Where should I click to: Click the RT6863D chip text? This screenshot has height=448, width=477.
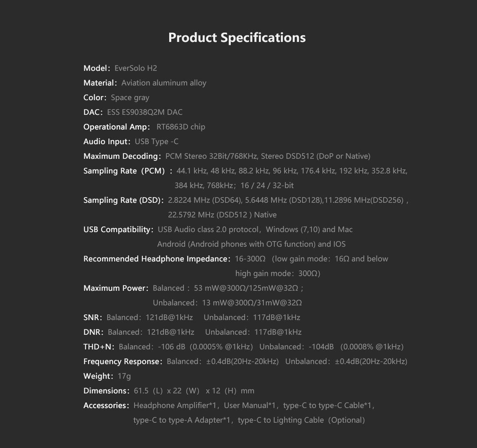click(181, 127)
